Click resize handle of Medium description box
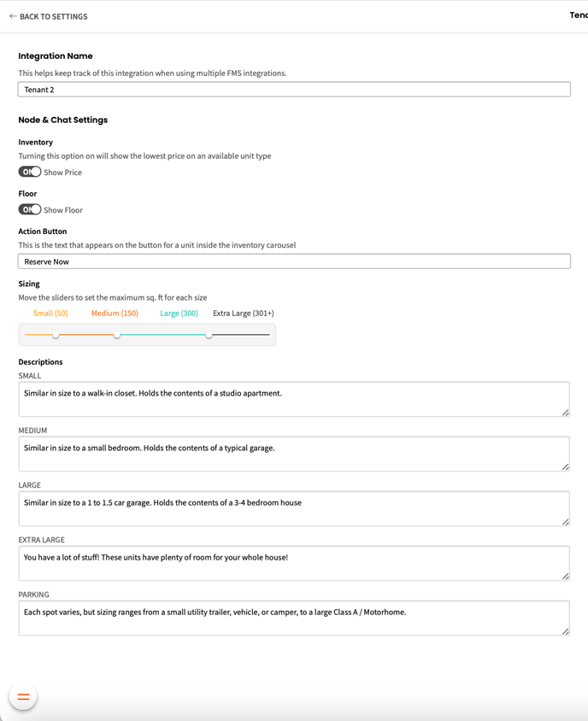This screenshot has width=588, height=721. coord(566,467)
